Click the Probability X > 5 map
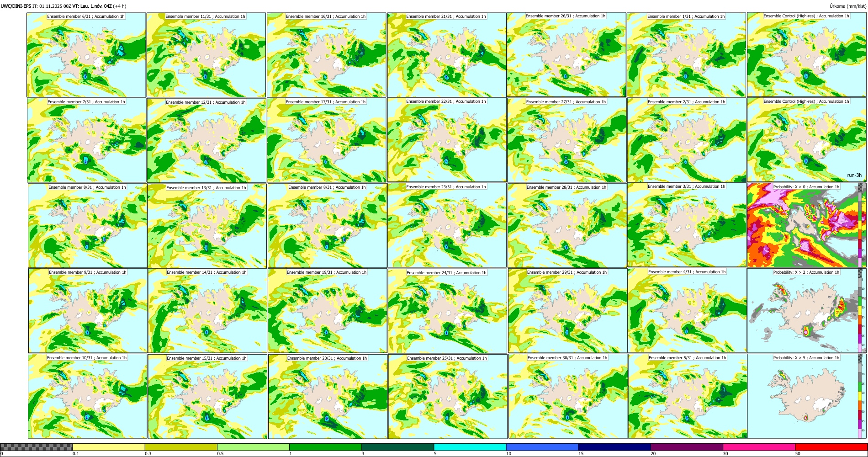868x457 pixels. (807, 396)
